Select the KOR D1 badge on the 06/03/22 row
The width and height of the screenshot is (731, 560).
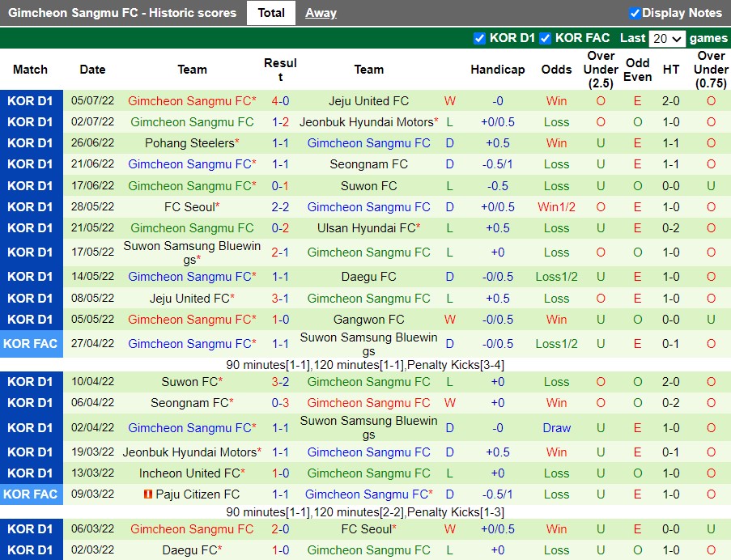31,528
